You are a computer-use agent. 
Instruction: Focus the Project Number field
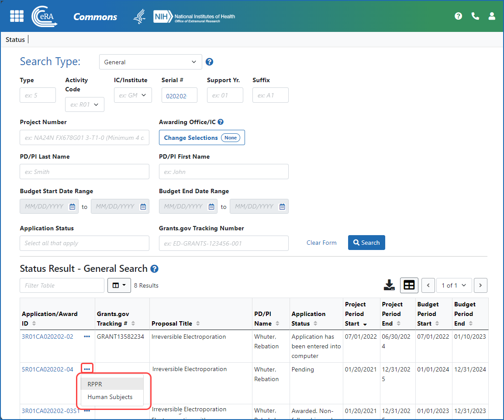[x=85, y=137]
